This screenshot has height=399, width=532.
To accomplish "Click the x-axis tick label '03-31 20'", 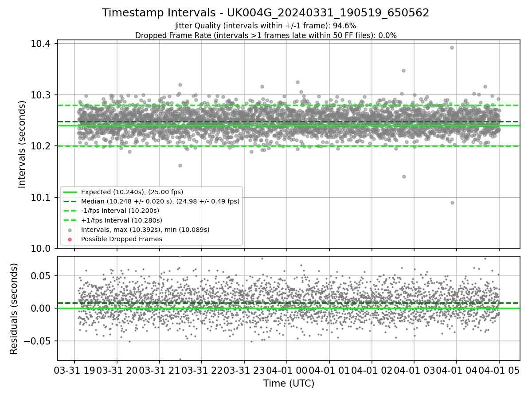I will click(x=117, y=371).
